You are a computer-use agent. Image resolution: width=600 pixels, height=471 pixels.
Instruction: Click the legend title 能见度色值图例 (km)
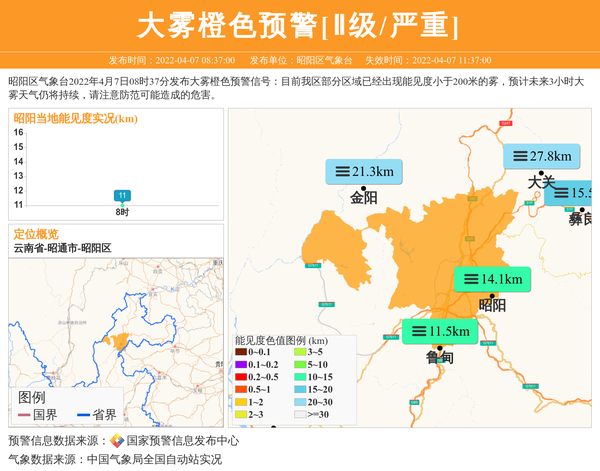pos(281,341)
